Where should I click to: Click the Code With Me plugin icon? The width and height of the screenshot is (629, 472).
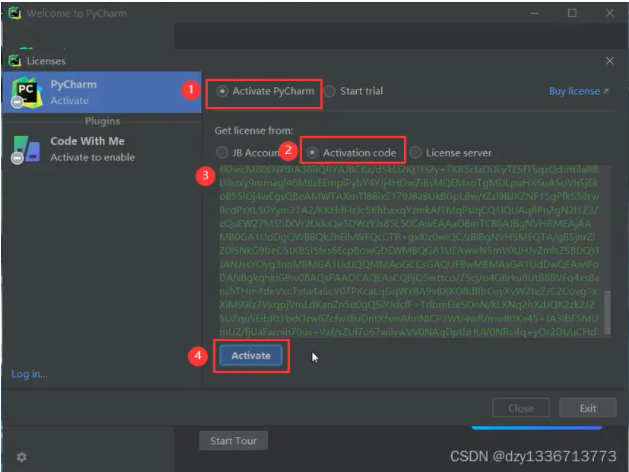[26, 149]
